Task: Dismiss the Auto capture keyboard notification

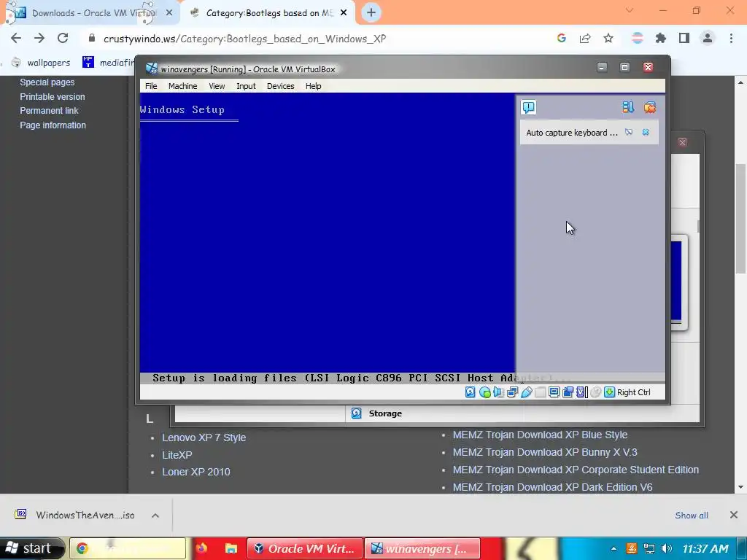Action: click(646, 133)
